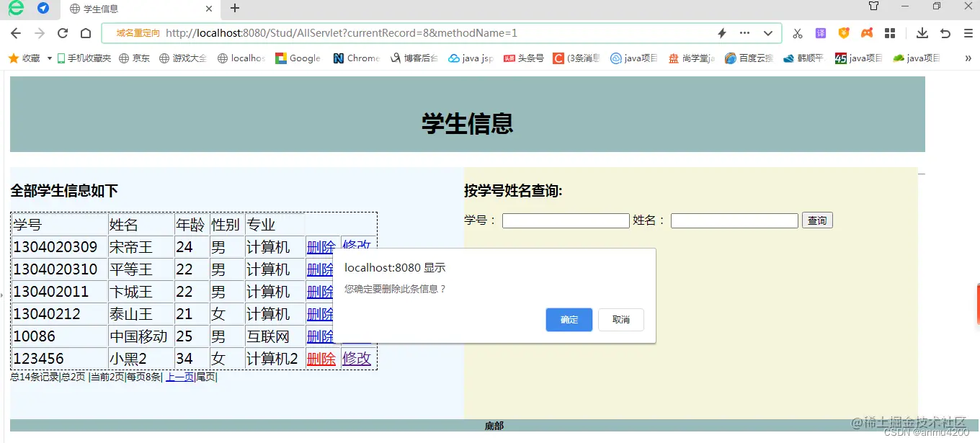Click the undo arrow icon in toolbar
Image resolution: width=980 pixels, height=443 pixels.
click(x=945, y=33)
